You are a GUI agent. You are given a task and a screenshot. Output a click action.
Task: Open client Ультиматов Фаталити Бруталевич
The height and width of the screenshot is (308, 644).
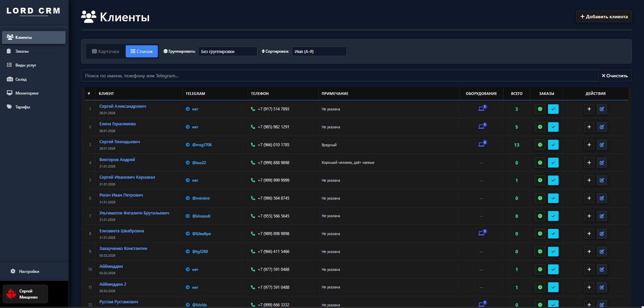point(134,213)
